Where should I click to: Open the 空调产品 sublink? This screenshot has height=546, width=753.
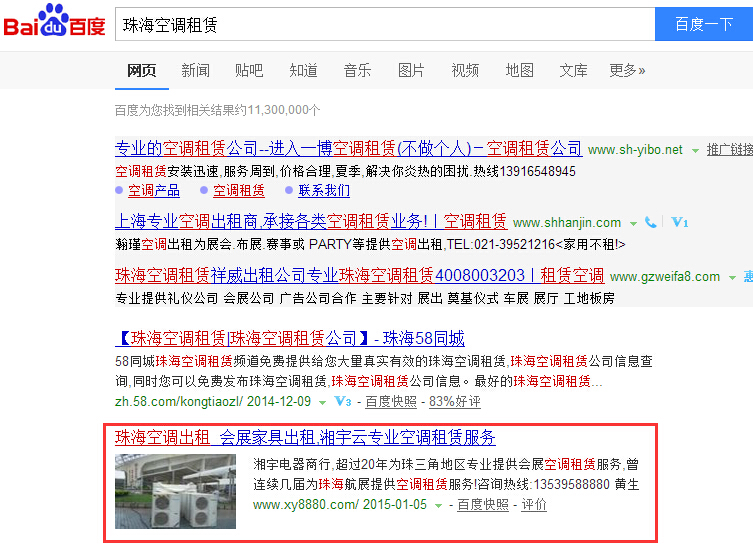click(154, 191)
